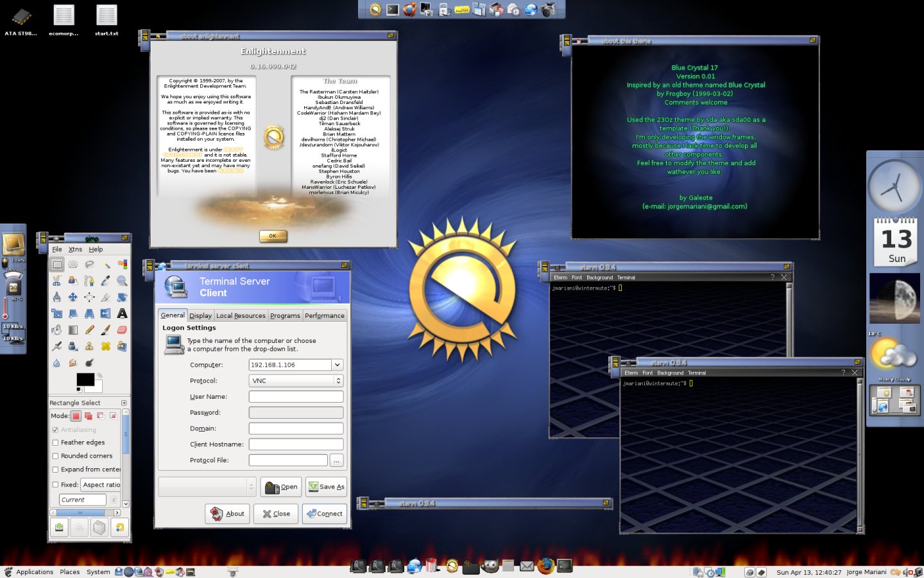This screenshot has height=578, width=924.
Task: Open the profile selector beside the Open button
Action: click(207, 487)
